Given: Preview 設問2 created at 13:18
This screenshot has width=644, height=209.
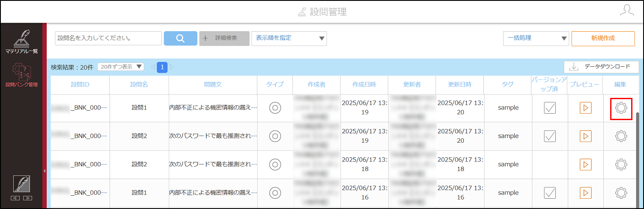Looking at the screenshot, I should coord(585,165).
